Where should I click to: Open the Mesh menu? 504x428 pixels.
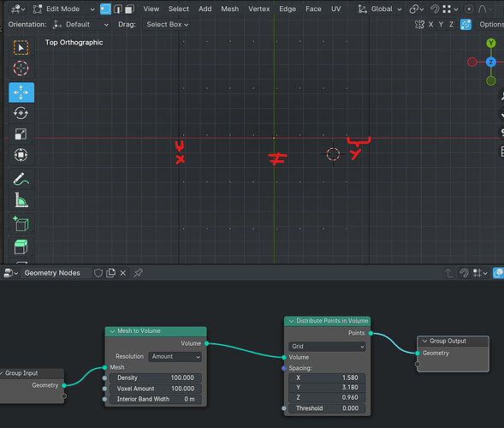[230, 9]
